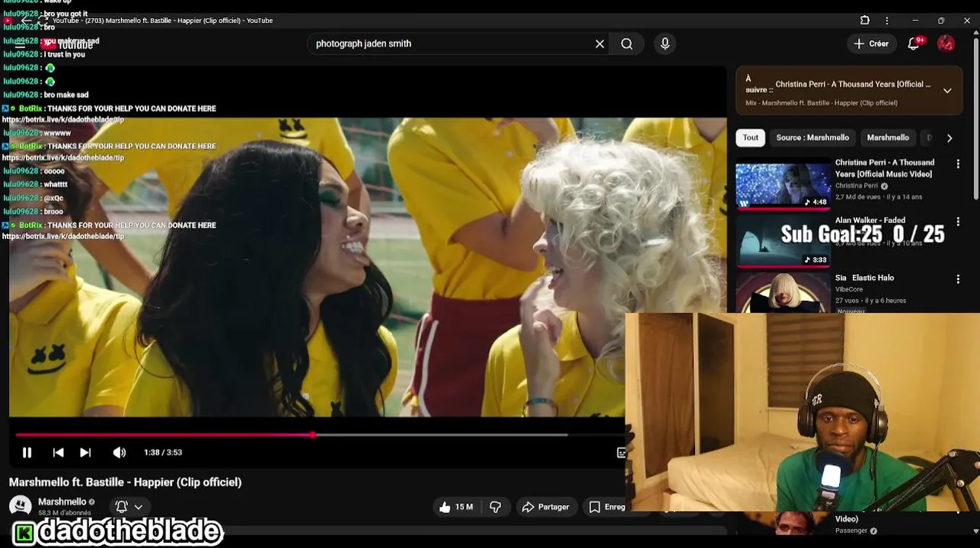Select the Tout filter chip
980x548 pixels.
coord(751,138)
